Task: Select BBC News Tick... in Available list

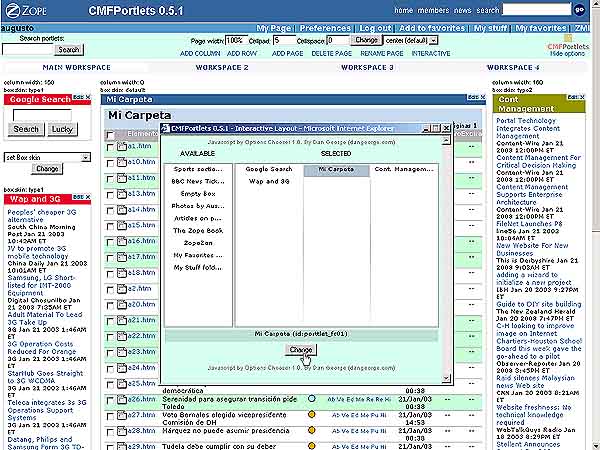Action: pyautogui.click(x=197, y=181)
